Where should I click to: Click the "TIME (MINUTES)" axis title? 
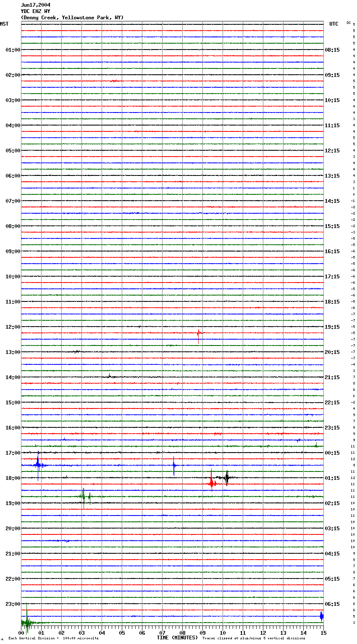click(177, 638)
